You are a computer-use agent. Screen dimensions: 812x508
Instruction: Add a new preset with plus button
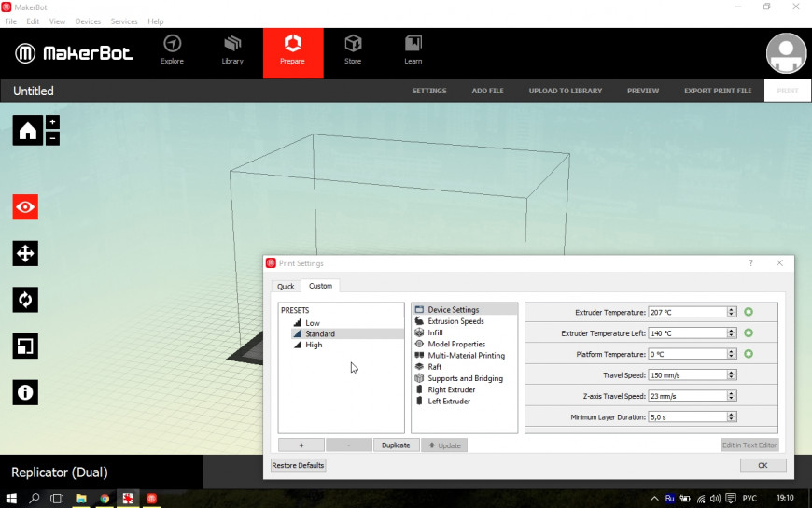(301, 445)
